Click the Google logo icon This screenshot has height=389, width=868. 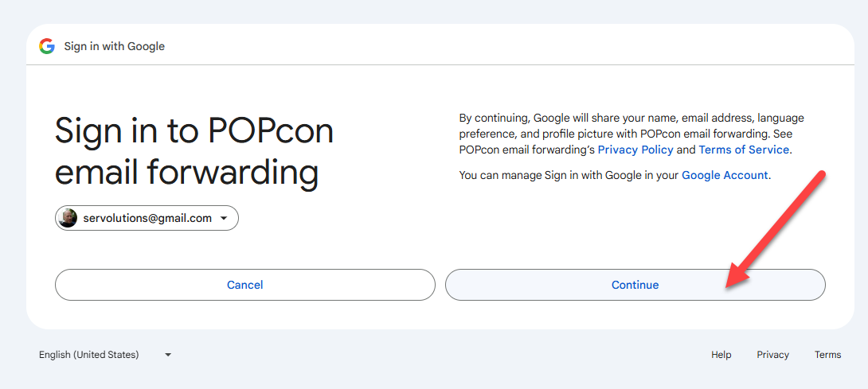(x=47, y=46)
